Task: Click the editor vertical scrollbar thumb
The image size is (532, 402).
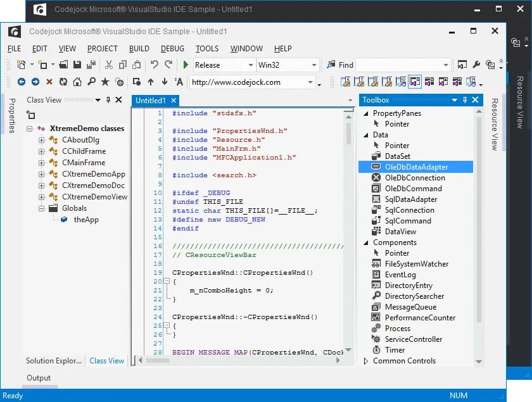Action: coord(348,133)
